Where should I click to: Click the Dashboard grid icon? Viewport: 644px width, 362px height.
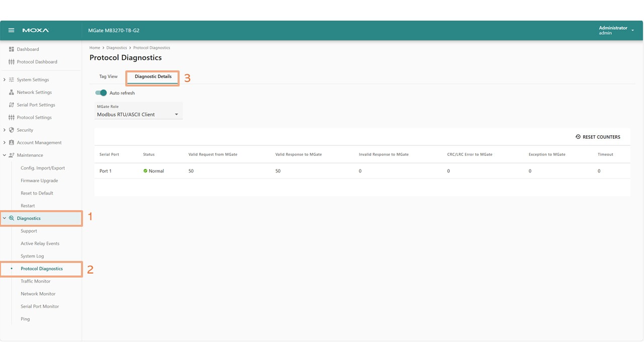[12, 49]
